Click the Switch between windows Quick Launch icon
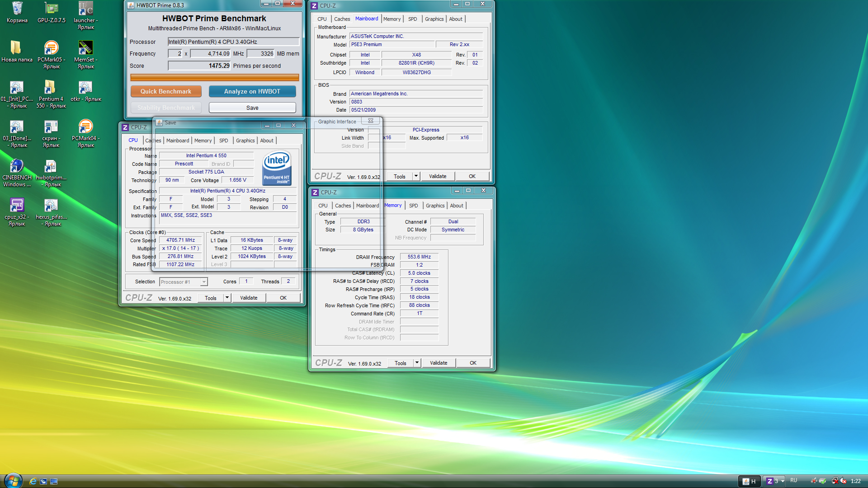The image size is (868, 488). pos(43,481)
